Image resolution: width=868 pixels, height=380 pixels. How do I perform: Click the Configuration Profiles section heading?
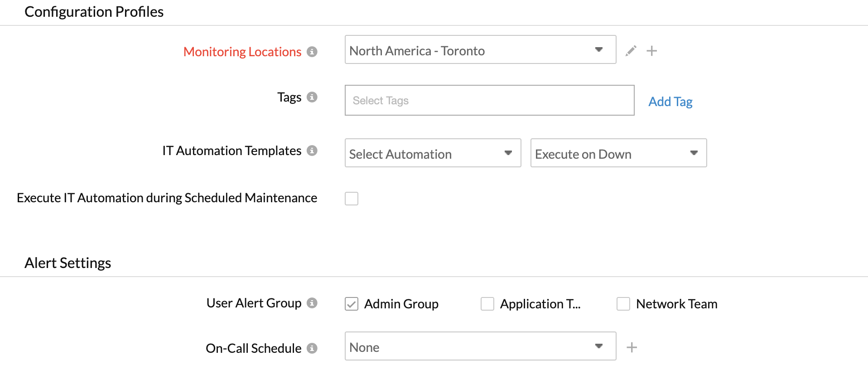pos(94,12)
